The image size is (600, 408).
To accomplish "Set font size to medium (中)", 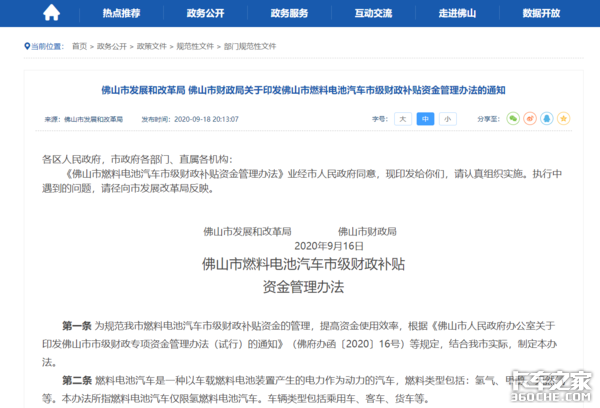I will (425, 118).
